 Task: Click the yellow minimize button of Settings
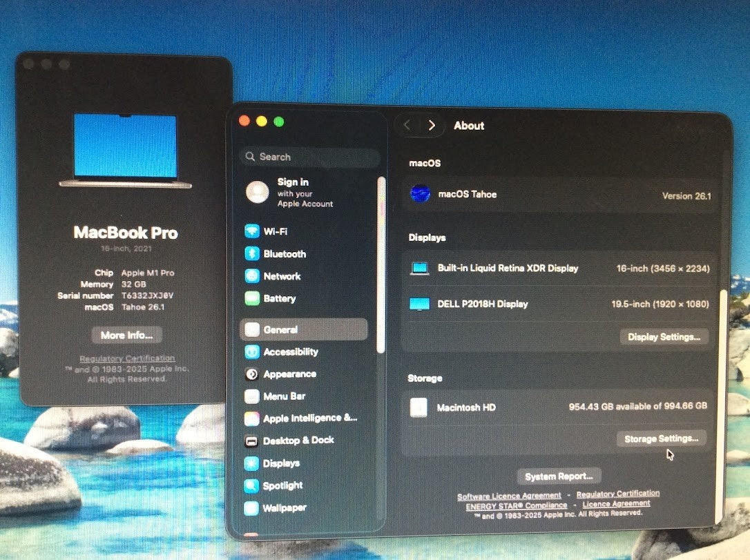pyautogui.click(x=262, y=121)
